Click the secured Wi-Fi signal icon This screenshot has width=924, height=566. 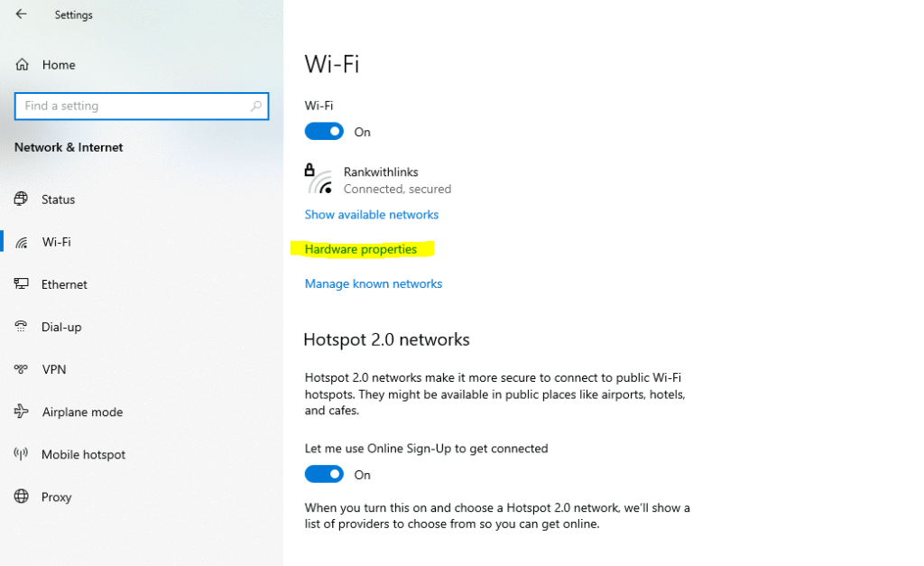319,181
